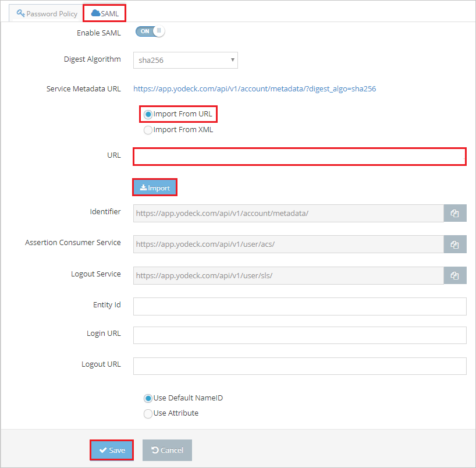Switch to the Password Policy tab

click(x=45, y=13)
